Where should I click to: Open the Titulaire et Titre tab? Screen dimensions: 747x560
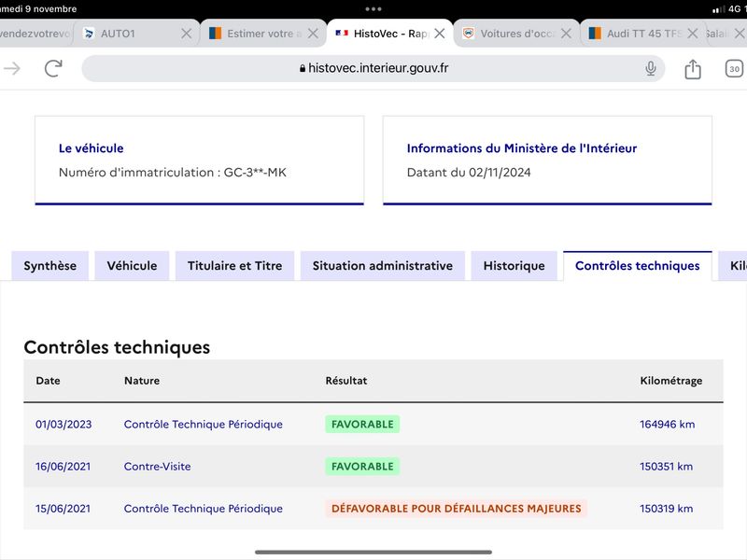tap(235, 266)
